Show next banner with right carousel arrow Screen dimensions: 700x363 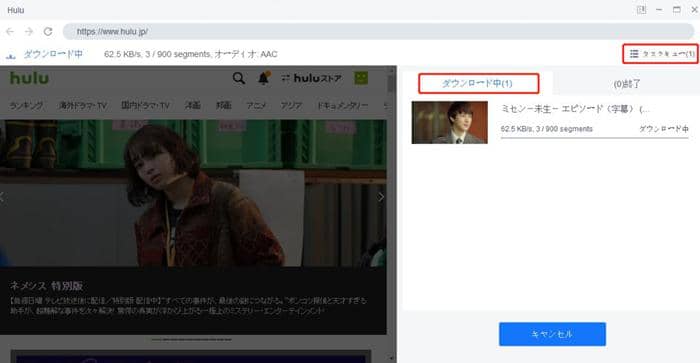[381, 197]
